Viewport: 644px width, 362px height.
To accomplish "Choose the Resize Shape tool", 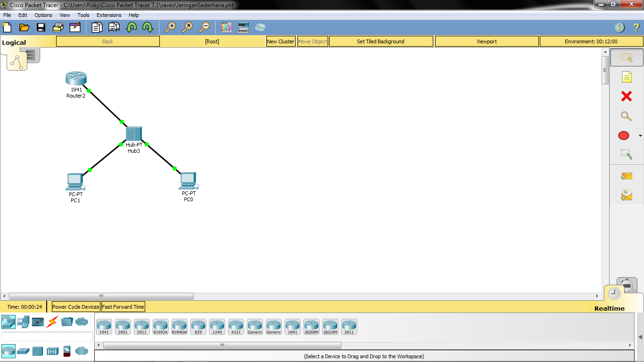I will (x=627, y=154).
